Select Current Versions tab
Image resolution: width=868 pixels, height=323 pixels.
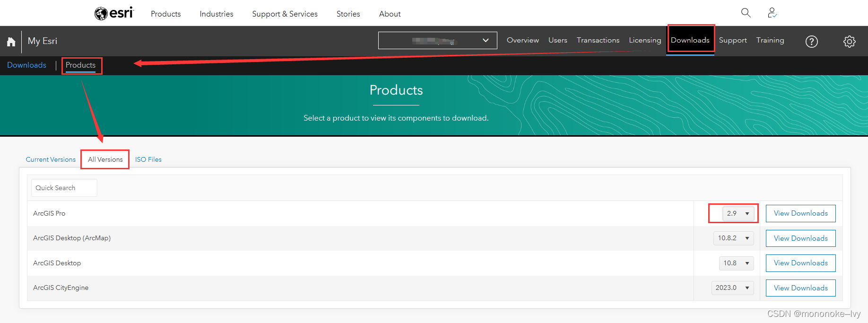click(51, 159)
